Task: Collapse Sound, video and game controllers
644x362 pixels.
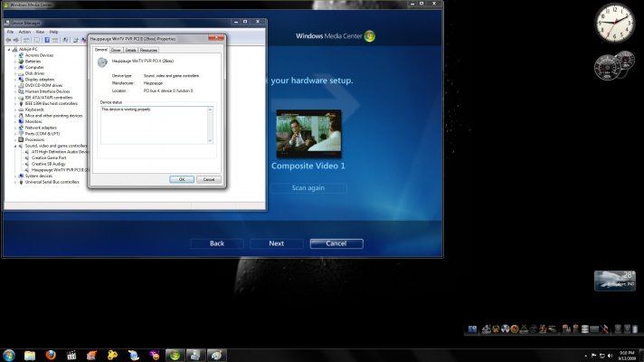Action: pyautogui.click(x=15, y=146)
